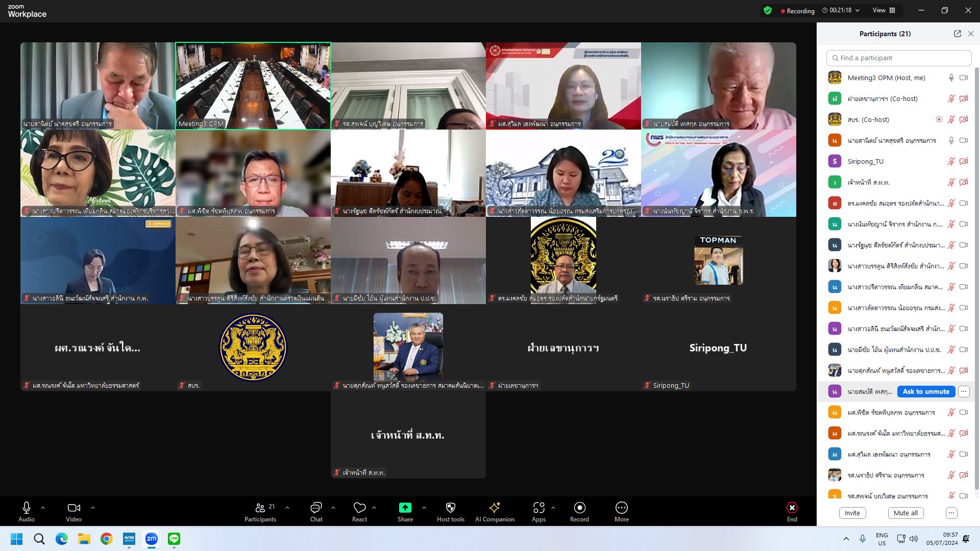
Task: Open the Chat panel
Action: pyautogui.click(x=316, y=512)
